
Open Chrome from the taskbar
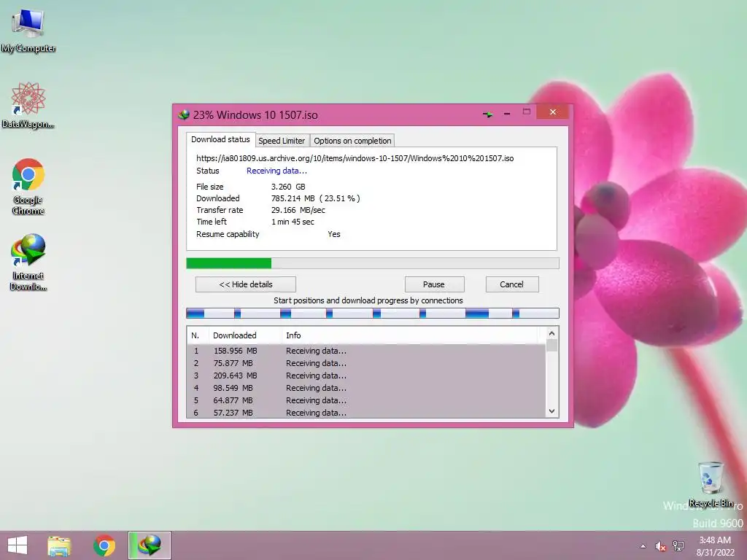(x=104, y=545)
